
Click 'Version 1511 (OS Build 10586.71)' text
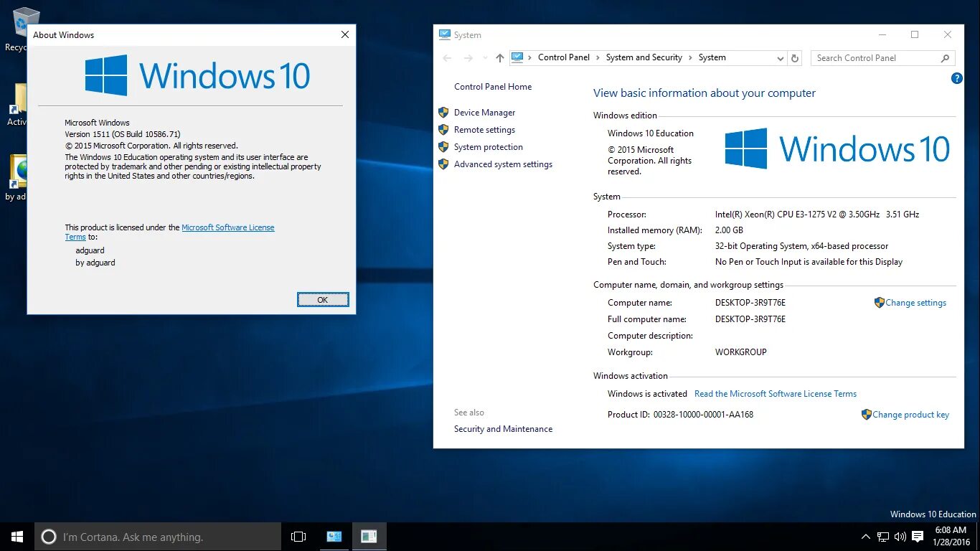pos(123,134)
